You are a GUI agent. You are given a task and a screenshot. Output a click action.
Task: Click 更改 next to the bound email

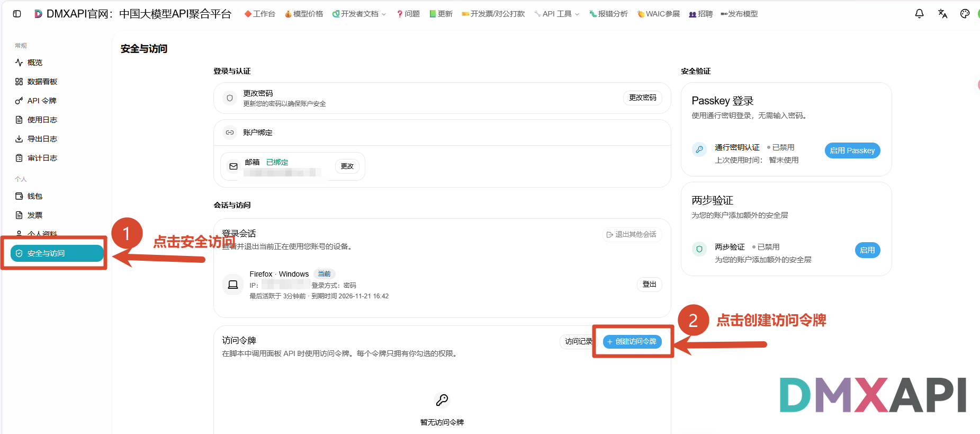click(x=347, y=166)
